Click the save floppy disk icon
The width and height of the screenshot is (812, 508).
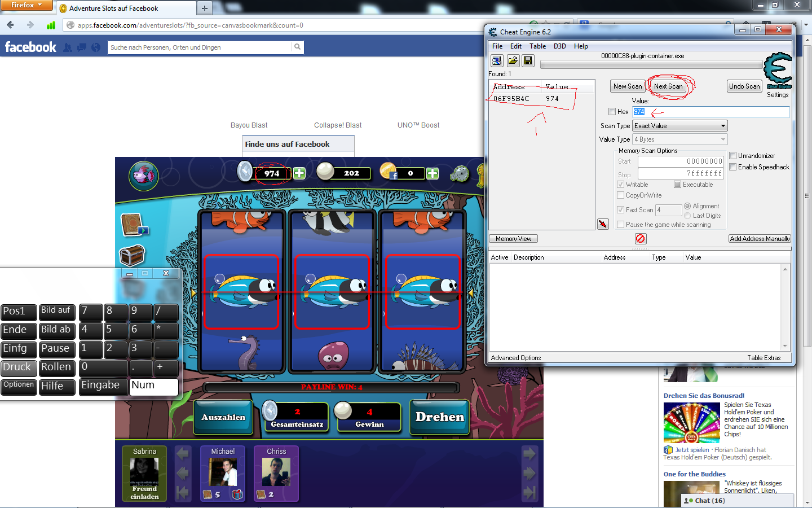point(528,60)
